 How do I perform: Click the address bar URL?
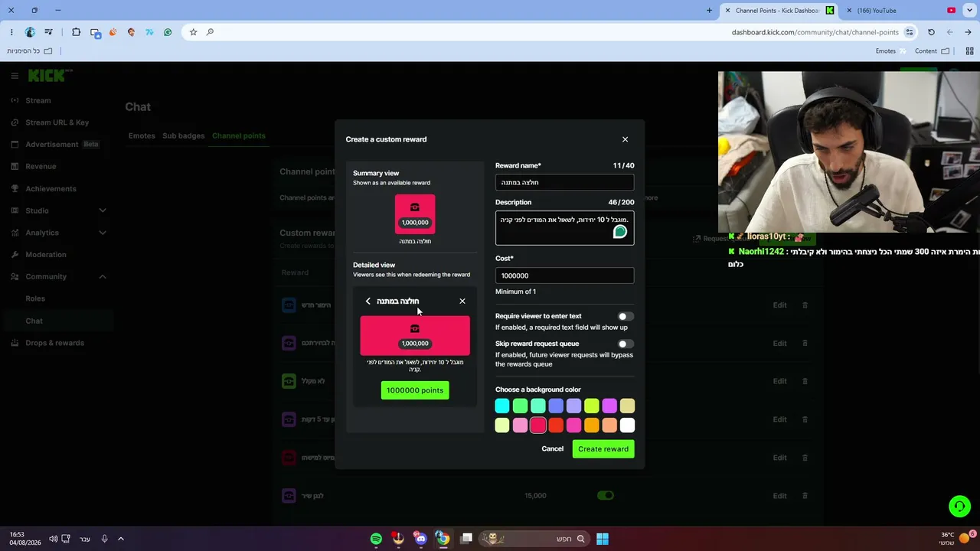pos(815,32)
